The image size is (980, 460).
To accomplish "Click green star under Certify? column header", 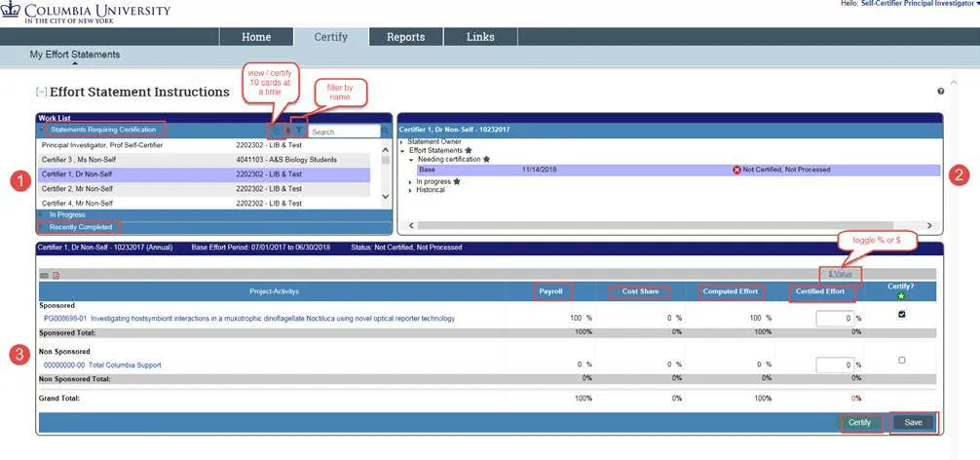I will [901, 295].
